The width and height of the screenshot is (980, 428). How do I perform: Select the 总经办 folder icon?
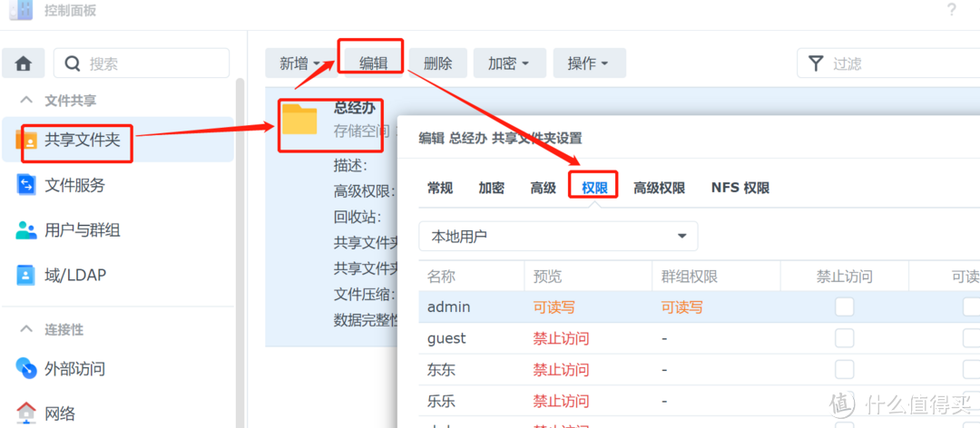(x=299, y=120)
